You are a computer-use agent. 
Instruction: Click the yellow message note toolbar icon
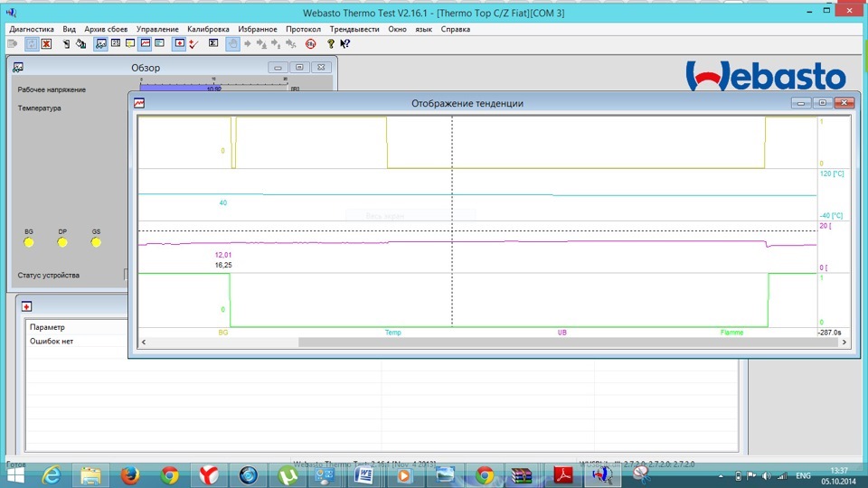[130, 43]
